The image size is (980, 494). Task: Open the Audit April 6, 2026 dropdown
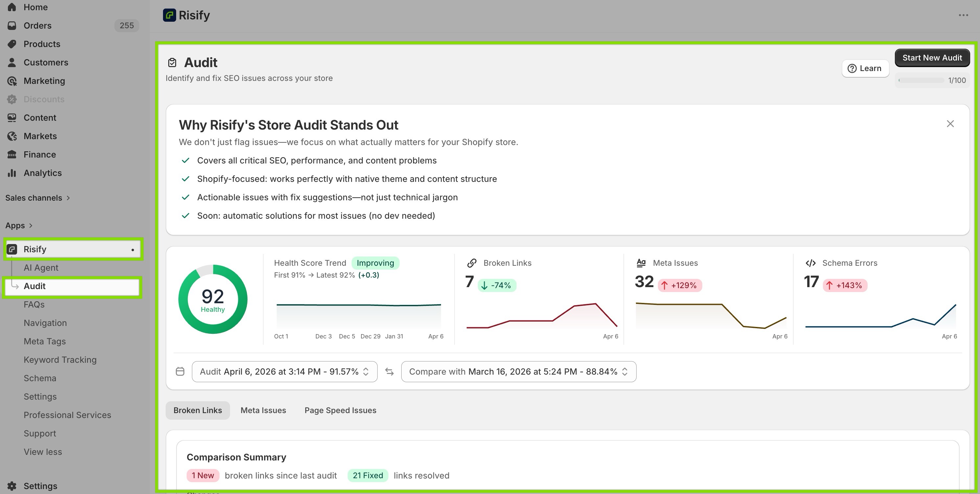point(285,371)
